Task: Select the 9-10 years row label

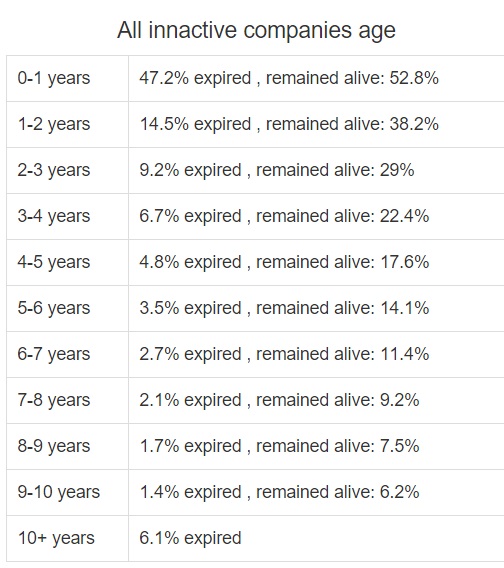Action: point(59,492)
